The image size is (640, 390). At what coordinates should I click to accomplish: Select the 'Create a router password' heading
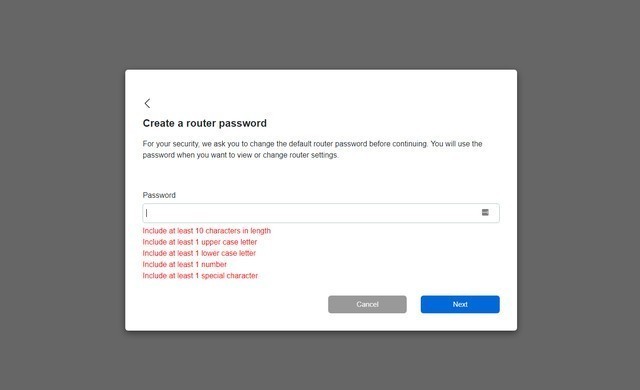point(204,123)
